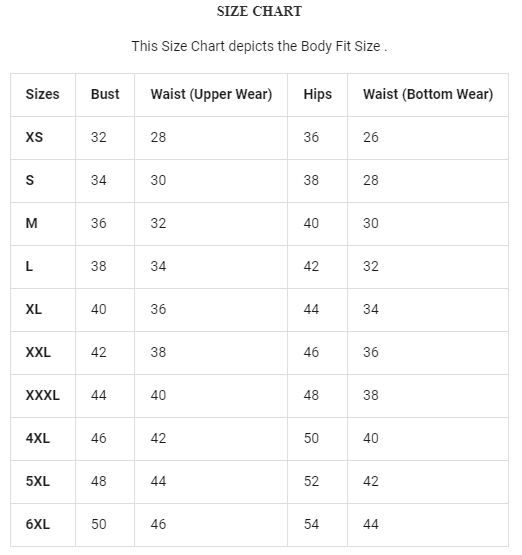
Task: Click the SIZE CHART heading
Action: coord(259,11)
